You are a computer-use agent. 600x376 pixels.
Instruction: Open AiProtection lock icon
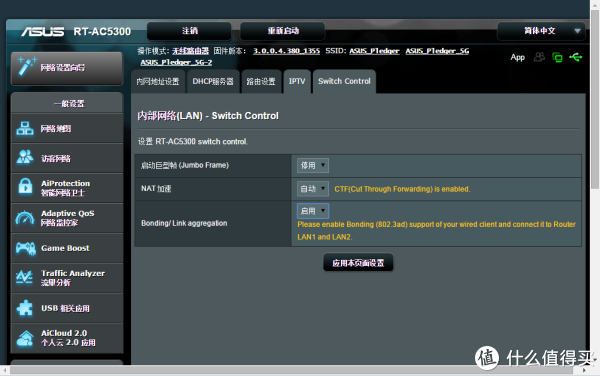[x=25, y=187]
